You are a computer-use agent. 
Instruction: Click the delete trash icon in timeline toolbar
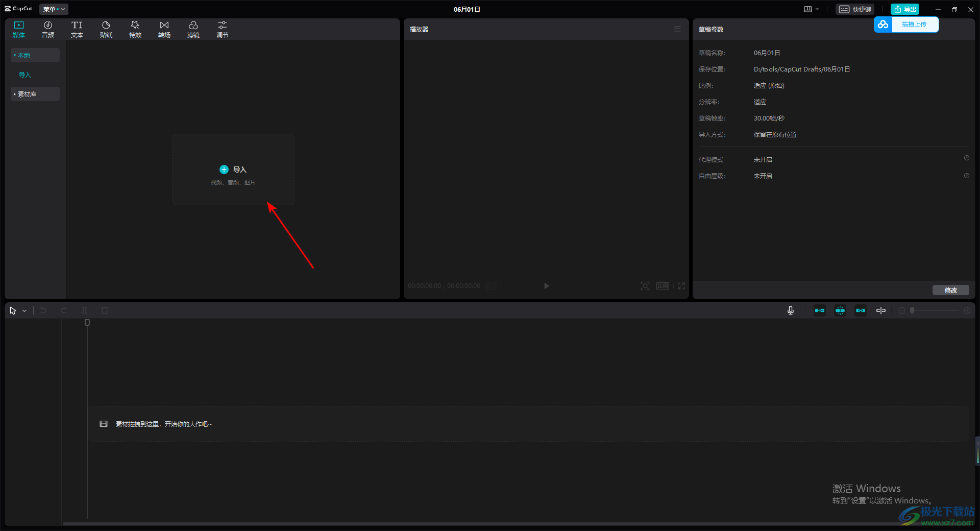(105, 310)
